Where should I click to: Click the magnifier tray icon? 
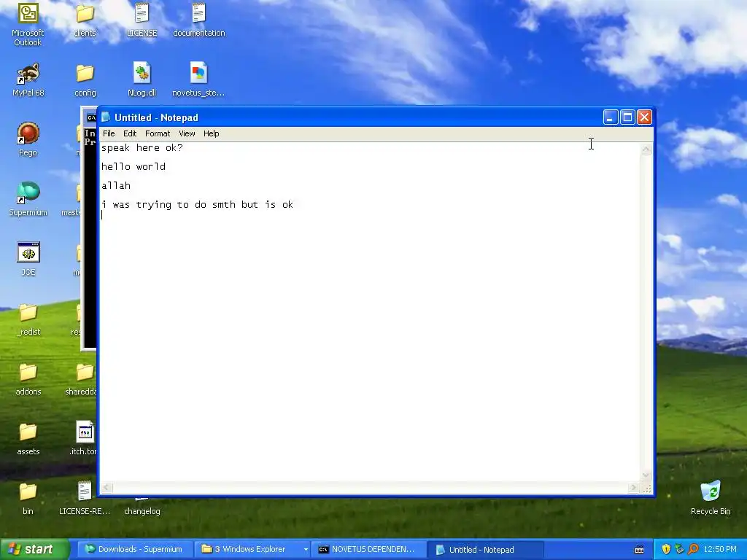click(693, 550)
